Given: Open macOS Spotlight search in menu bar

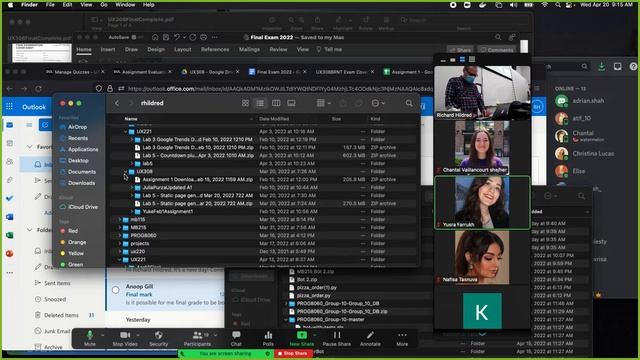Looking at the screenshot, I should click(558, 5).
